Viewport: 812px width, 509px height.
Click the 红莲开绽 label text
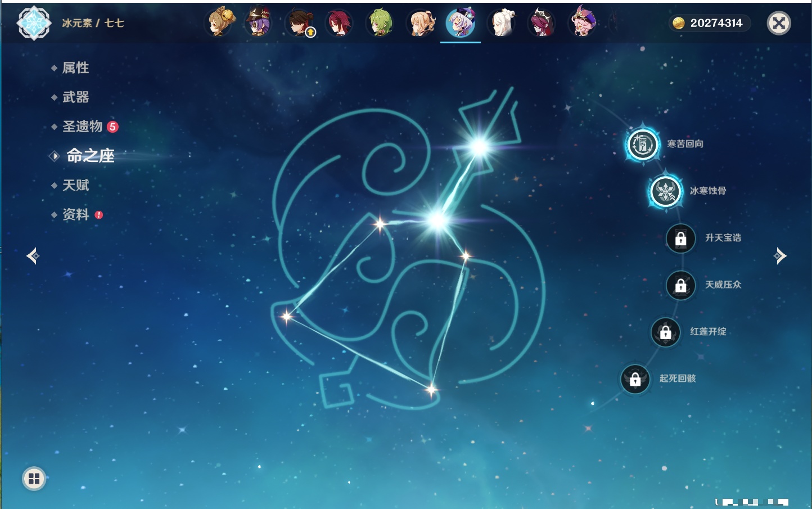point(708,331)
